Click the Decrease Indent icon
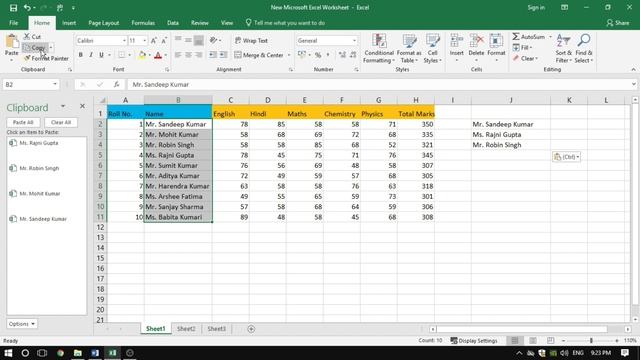Image resolution: width=640 pixels, height=360 pixels. click(x=213, y=55)
